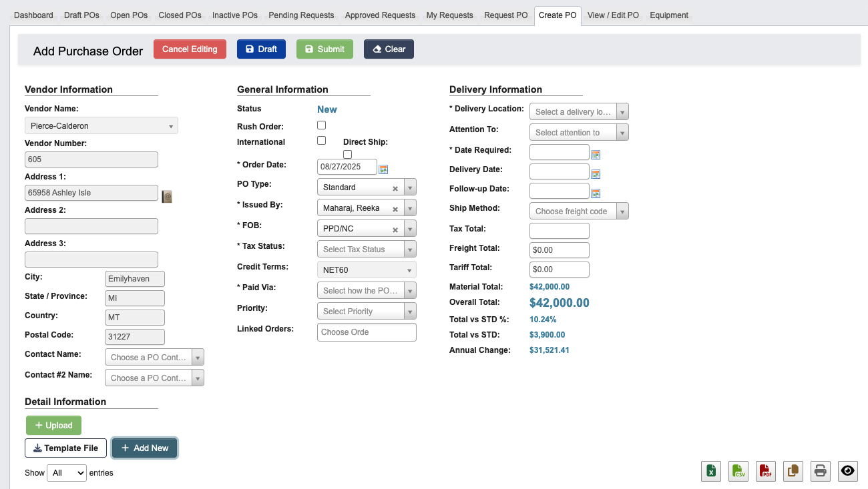Open the Ship Method freight code dropdown
The image size is (868, 489).
coord(579,211)
